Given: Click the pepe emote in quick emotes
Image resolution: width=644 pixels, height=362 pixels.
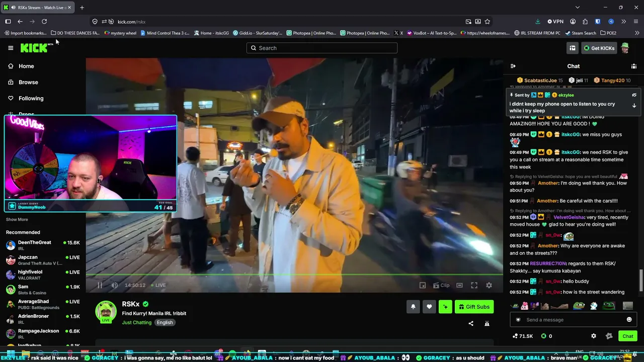Looking at the screenshot, I should point(580,306).
